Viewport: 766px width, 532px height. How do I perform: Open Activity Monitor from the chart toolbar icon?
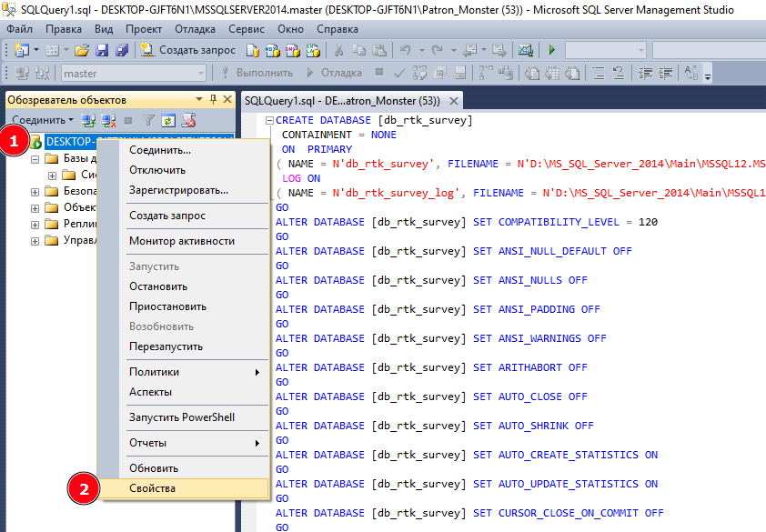[x=526, y=50]
